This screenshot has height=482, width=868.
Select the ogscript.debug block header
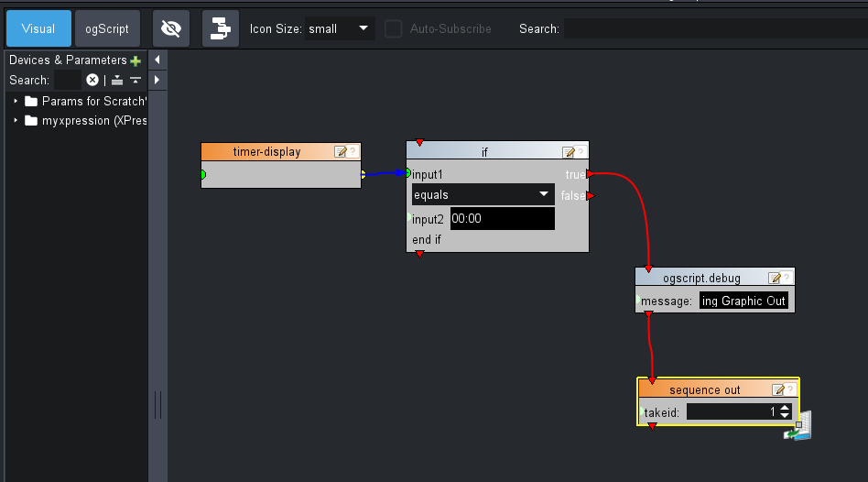[x=702, y=279]
